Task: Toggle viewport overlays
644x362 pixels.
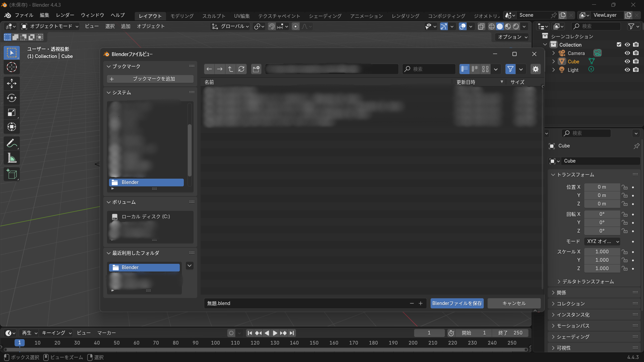Action: coord(463,26)
